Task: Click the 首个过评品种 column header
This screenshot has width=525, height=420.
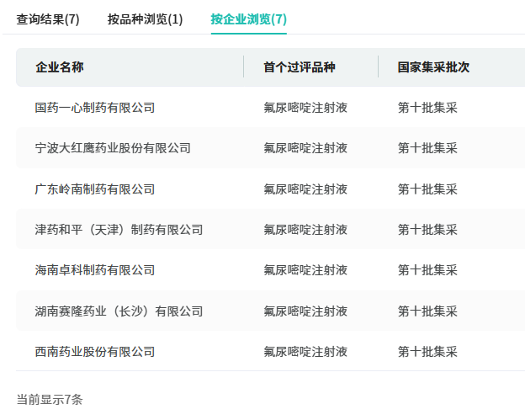Action: pyautogui.click(x=299, y=67)
